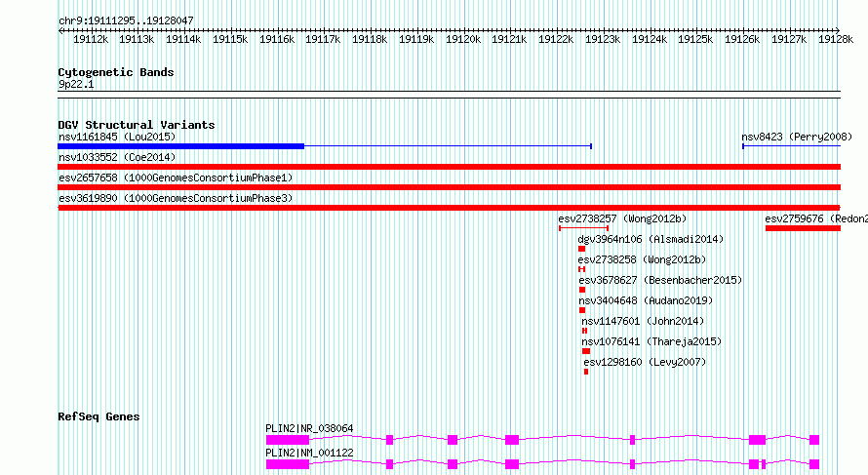Click the esv2657658 (1000GenomesConsortiumPhase1) label
Screen dimensions: 868x475
pyautogui.click(x=176, y=178)
